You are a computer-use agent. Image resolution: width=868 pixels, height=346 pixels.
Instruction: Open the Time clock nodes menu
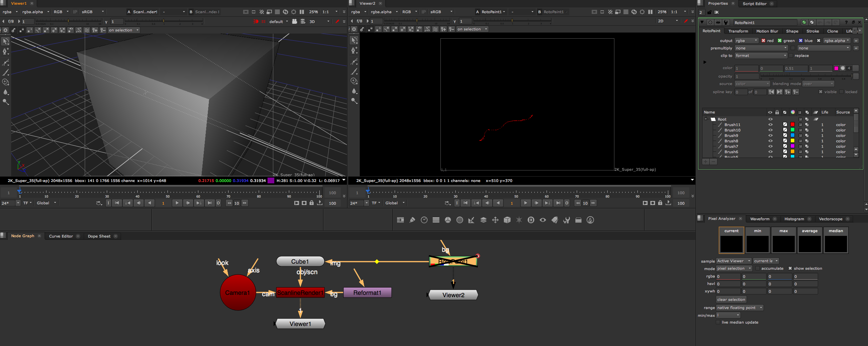coord(424,220)
